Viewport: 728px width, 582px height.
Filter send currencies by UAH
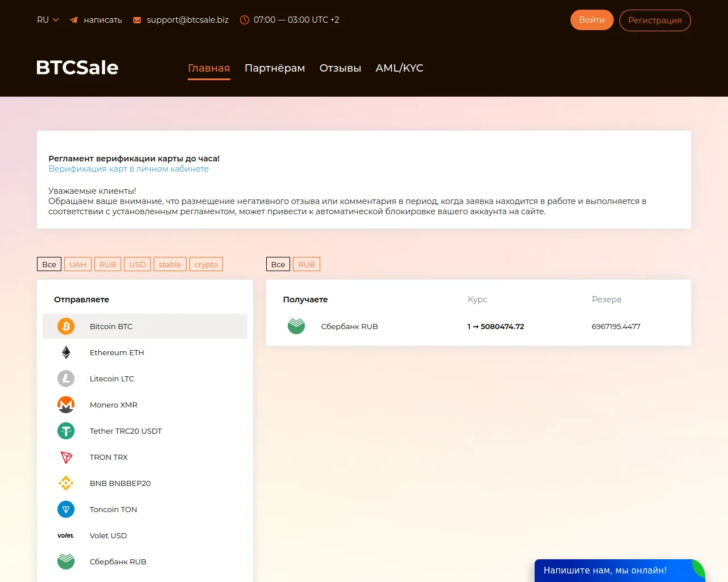pos(78,264)
